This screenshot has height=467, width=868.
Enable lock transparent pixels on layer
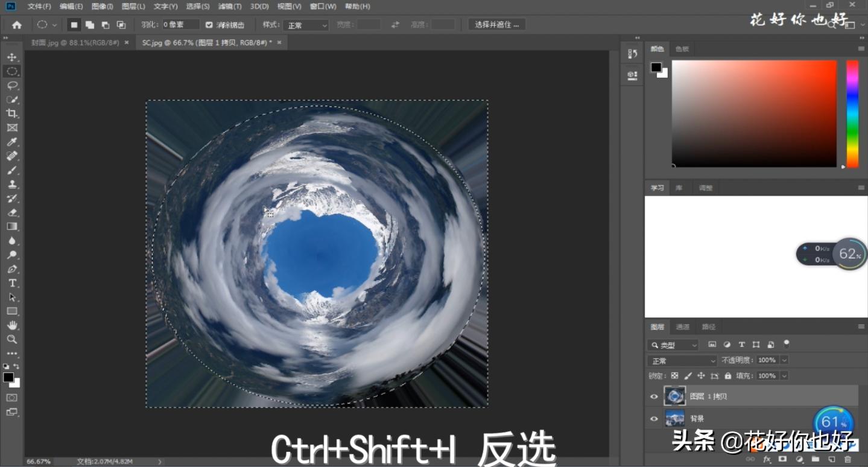[674, 375]
